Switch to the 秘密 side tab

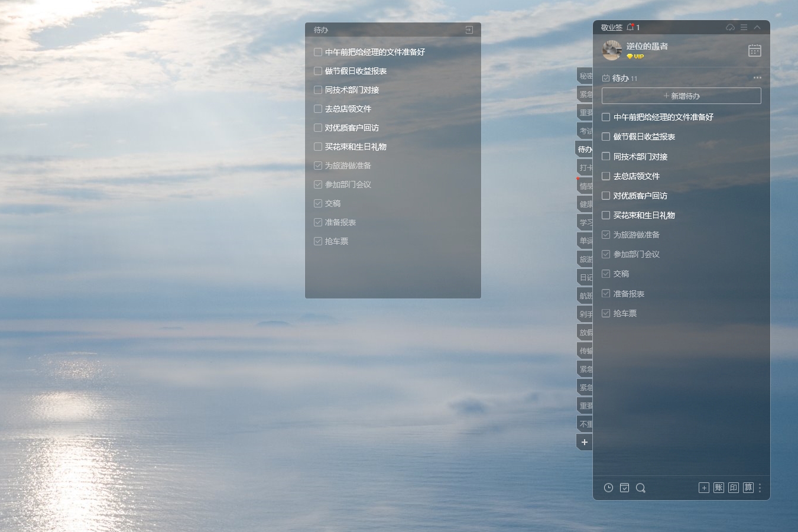[x=585, y=76]
